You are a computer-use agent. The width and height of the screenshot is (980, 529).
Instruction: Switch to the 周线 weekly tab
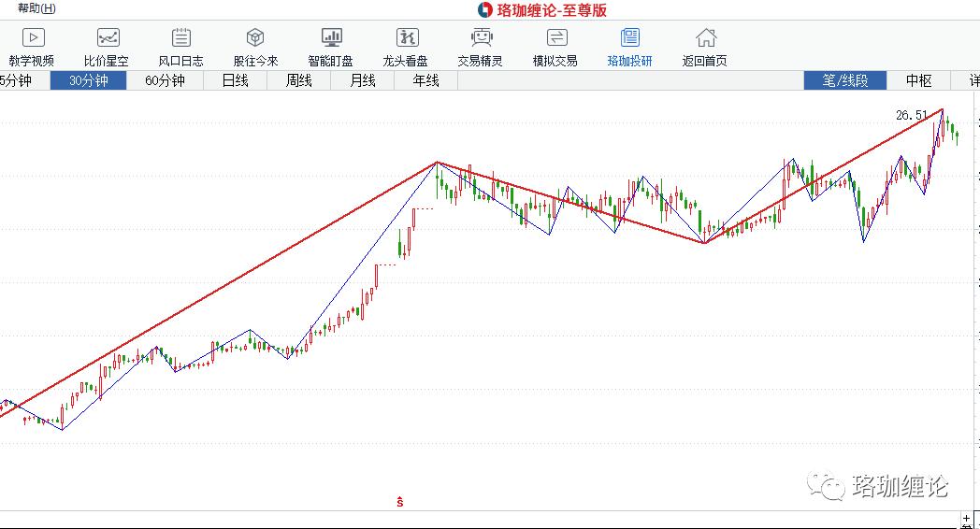[x=298, y=80]
